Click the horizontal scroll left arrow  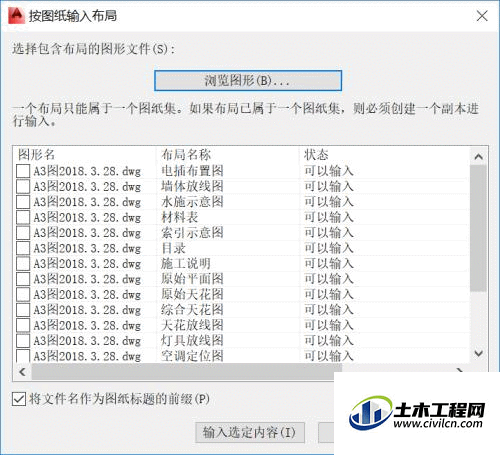pyautogui.click(x=22, y=372)
